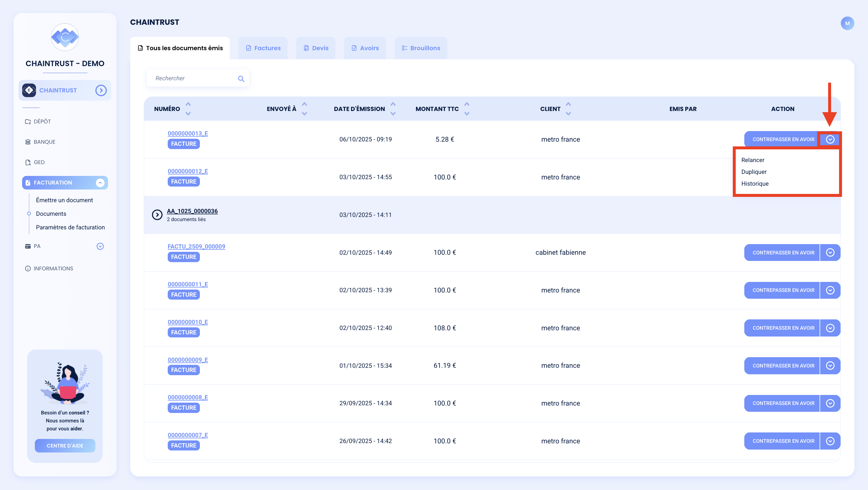Open the INFORMATIONS section
Image resolution: width=868 pixels, height=490 pixels.
coord(49,268)
